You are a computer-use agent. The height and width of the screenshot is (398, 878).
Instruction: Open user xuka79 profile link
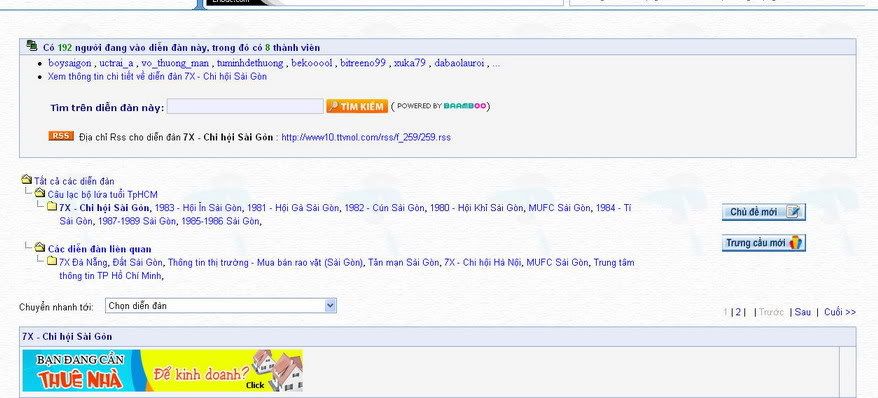point(409,63)
